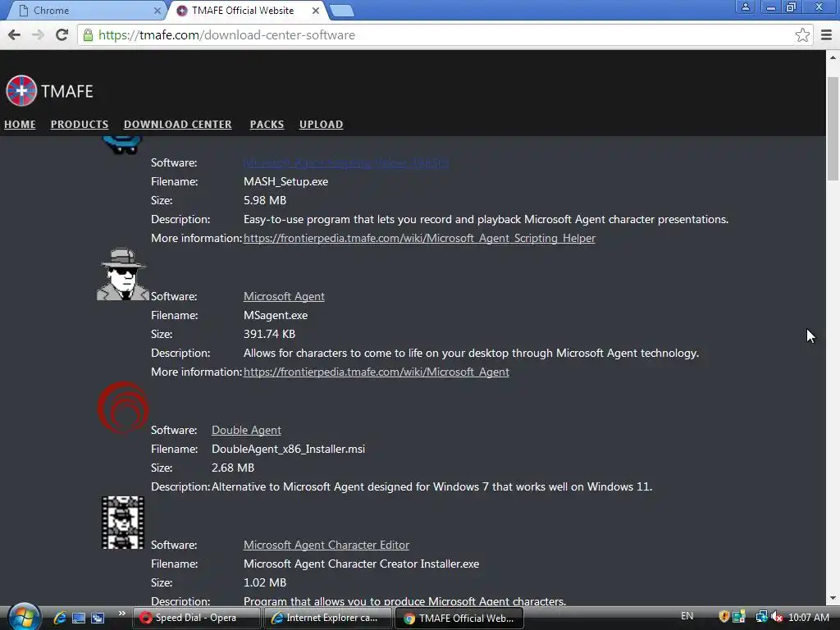This screenshot has height=630, width=840.
Task: Open Microsoft Agent Character Editor link
Action: (326, 545)
